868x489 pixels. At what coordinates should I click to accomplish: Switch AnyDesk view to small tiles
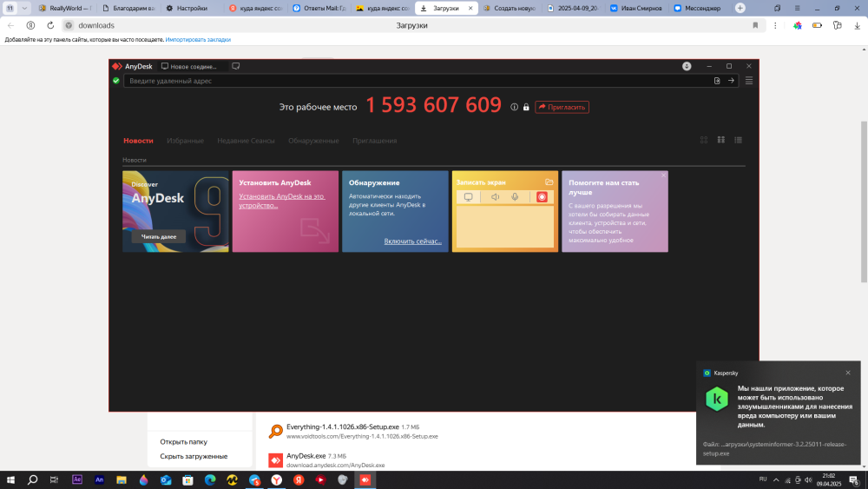coord(720,140)
